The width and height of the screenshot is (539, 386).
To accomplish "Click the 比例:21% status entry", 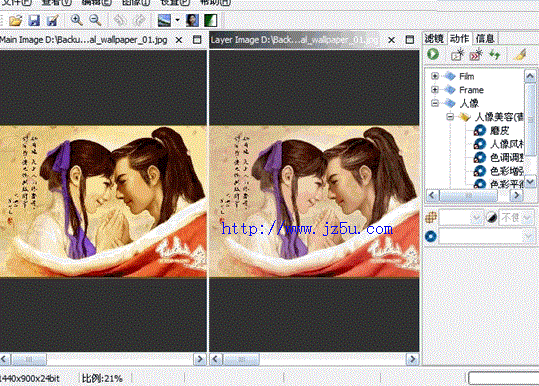I will click(x=102, y=378).
